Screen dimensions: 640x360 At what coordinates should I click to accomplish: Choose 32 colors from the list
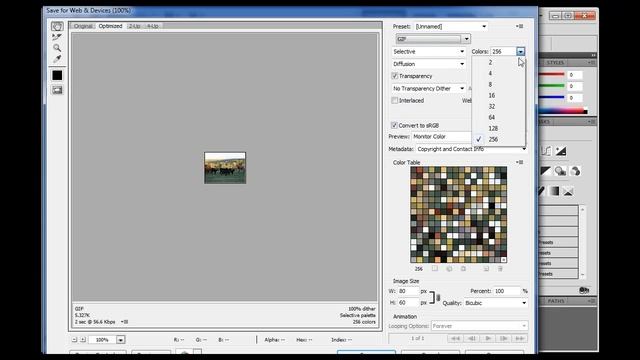pos(498,107)
